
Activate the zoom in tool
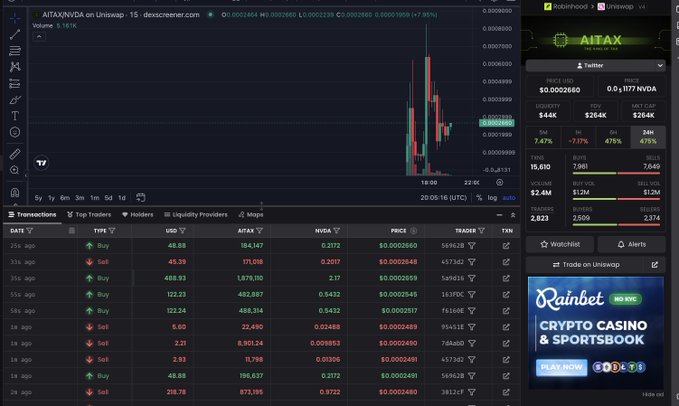[x=15, y=170]
